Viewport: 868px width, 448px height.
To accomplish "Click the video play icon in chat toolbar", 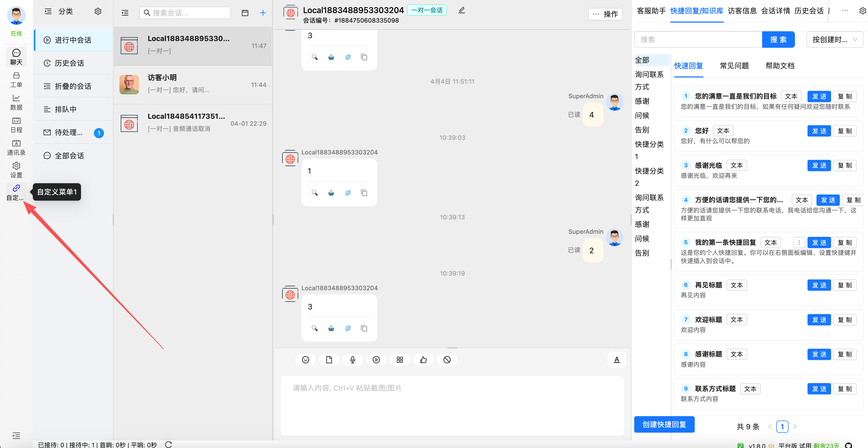I will pyautogui.click(x=376, y=360).
